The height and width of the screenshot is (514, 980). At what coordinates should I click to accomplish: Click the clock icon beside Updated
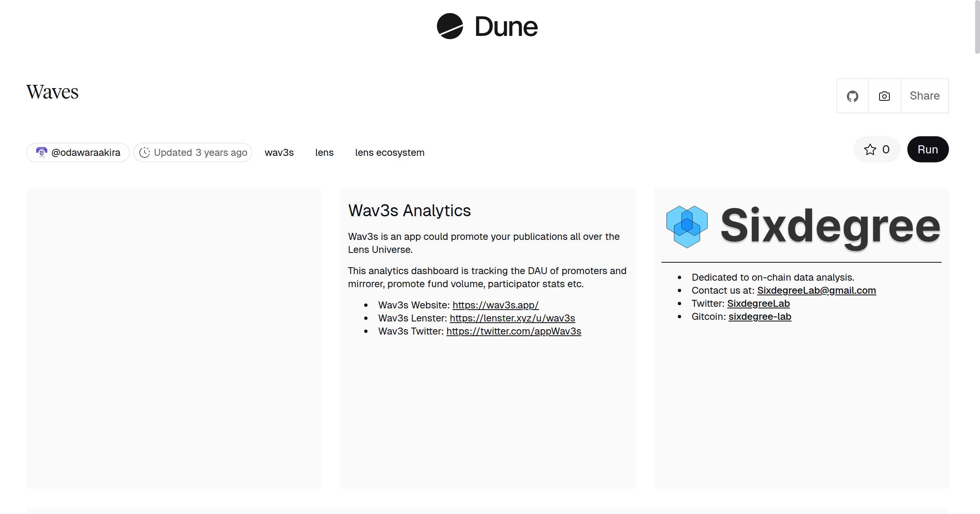tap(145, 153)
